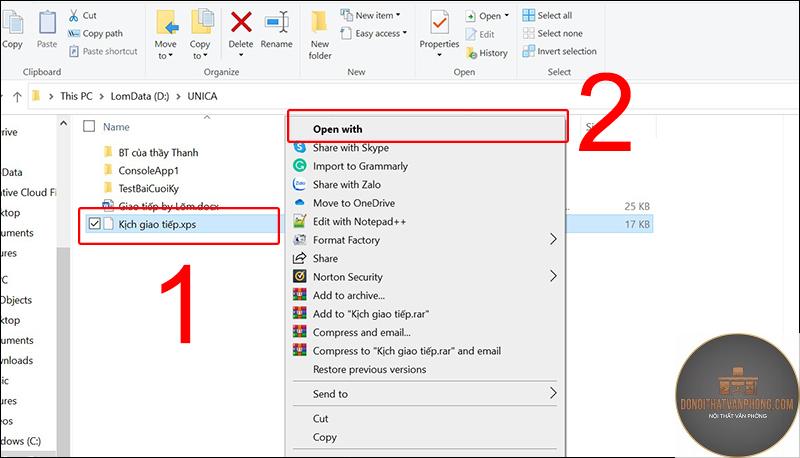Uncheck the Kịch giao tiếp.xps file checkbox

(x=94, y=223)
